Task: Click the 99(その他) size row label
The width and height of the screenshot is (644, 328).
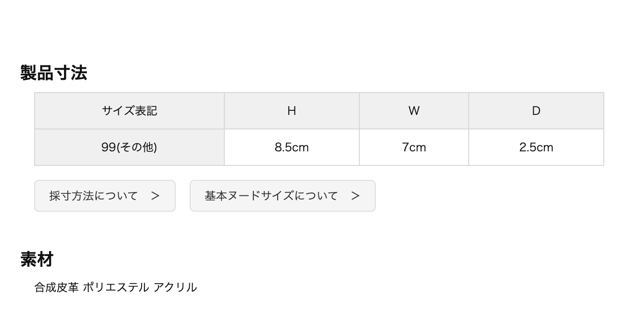Action: (129, 147)
